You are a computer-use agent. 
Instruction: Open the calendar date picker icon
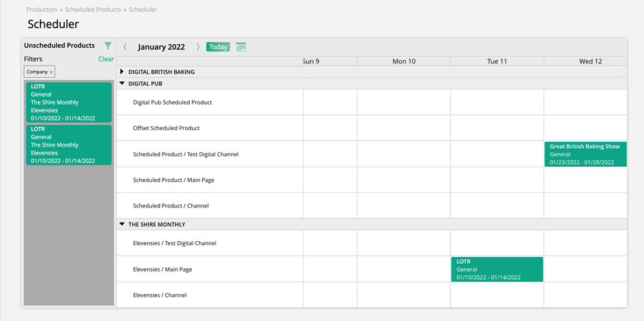coord(241,47)
